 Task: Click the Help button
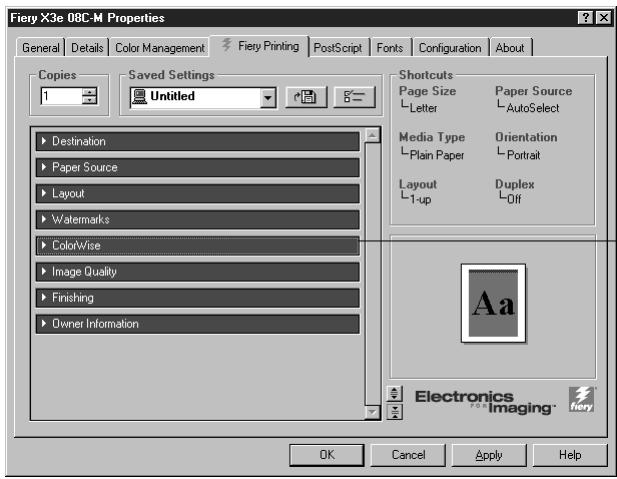coord(570,455)
